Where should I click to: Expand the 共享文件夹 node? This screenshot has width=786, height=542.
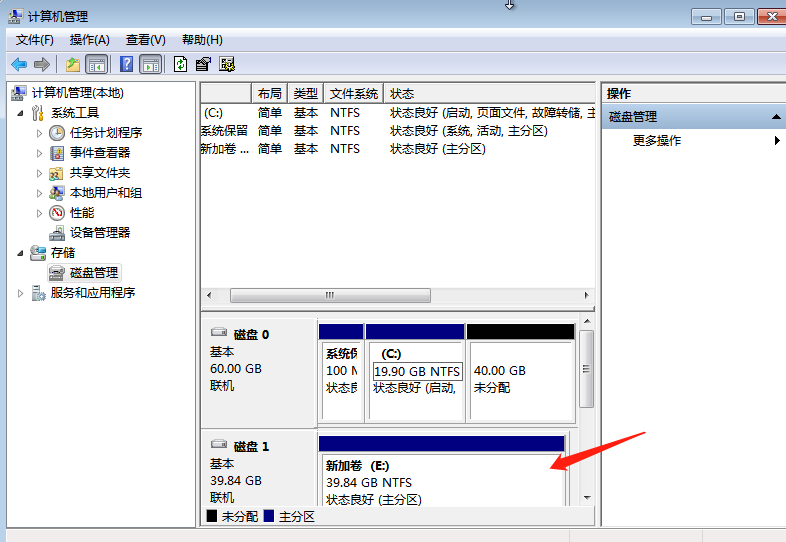coord(39,173)
